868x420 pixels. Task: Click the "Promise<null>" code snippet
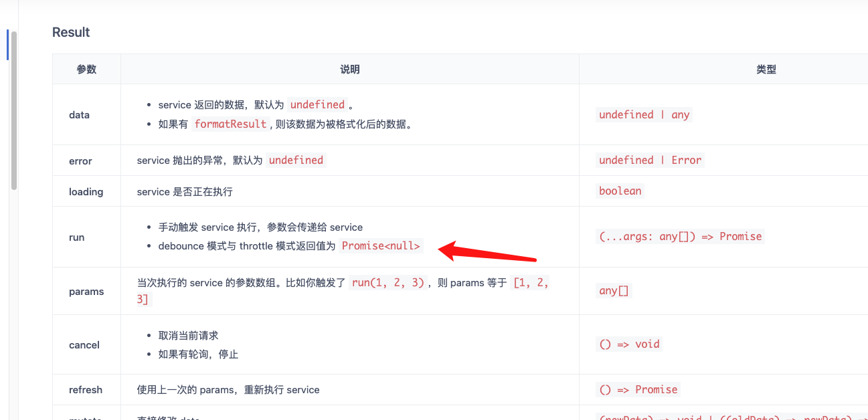point(381,245)
